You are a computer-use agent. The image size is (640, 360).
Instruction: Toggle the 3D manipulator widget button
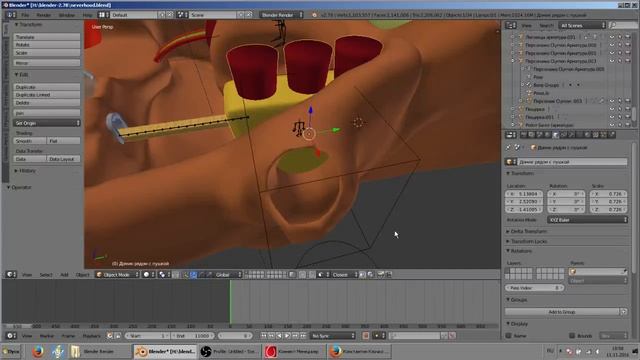click(x=185, y=275)
